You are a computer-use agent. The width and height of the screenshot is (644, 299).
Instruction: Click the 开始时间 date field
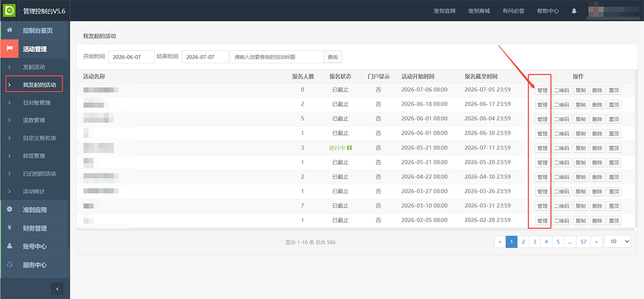pos(131,57)
